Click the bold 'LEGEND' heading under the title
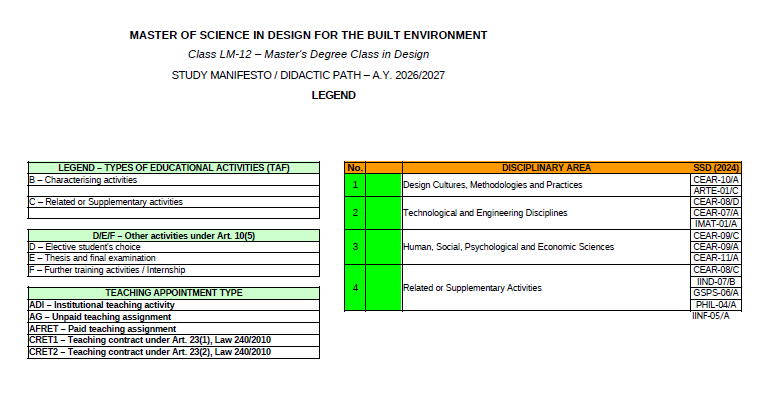Image resolution: width=776 pixels, height=395 pixels. click(334, 95)
